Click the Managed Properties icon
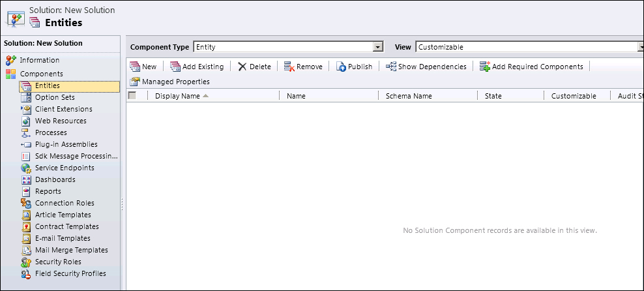644x291 pixels. [135, 82]
